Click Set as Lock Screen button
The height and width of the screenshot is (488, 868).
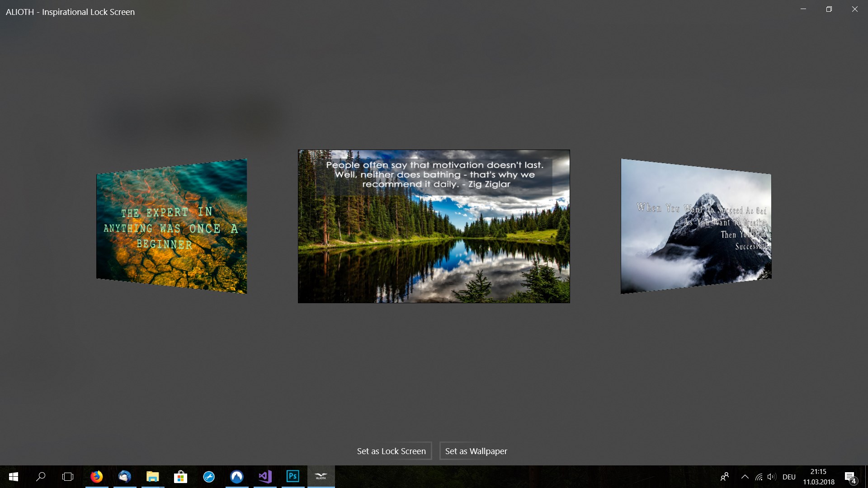point(392,451)
